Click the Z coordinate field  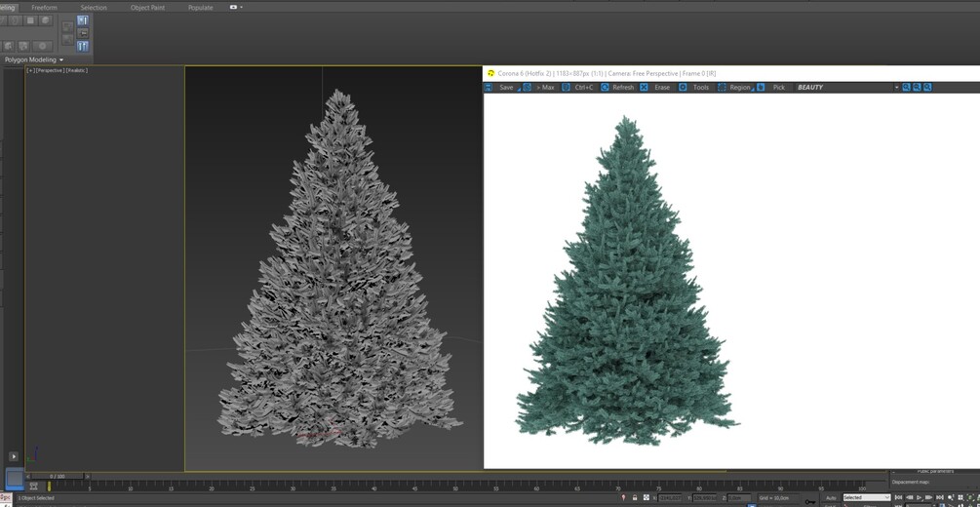point(739,497)
